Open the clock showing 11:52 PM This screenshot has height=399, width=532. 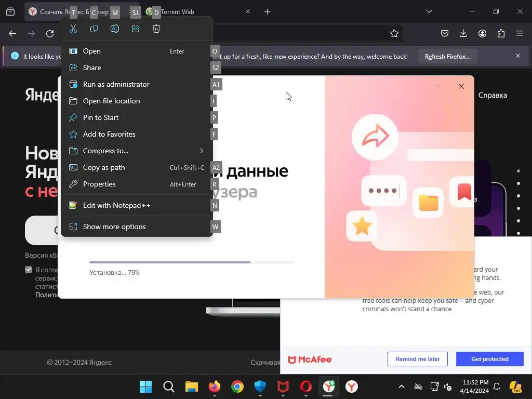pos(474,387)
